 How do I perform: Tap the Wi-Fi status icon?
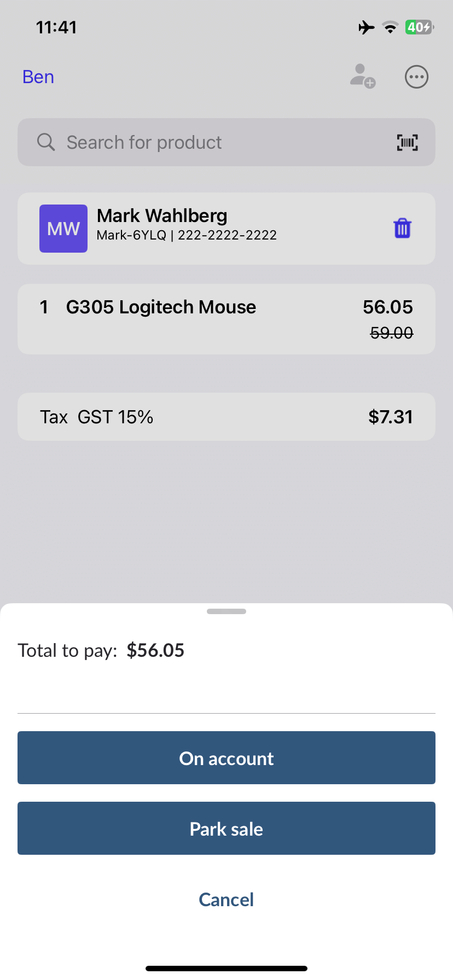pyautogui.click(x=390, y=27)
